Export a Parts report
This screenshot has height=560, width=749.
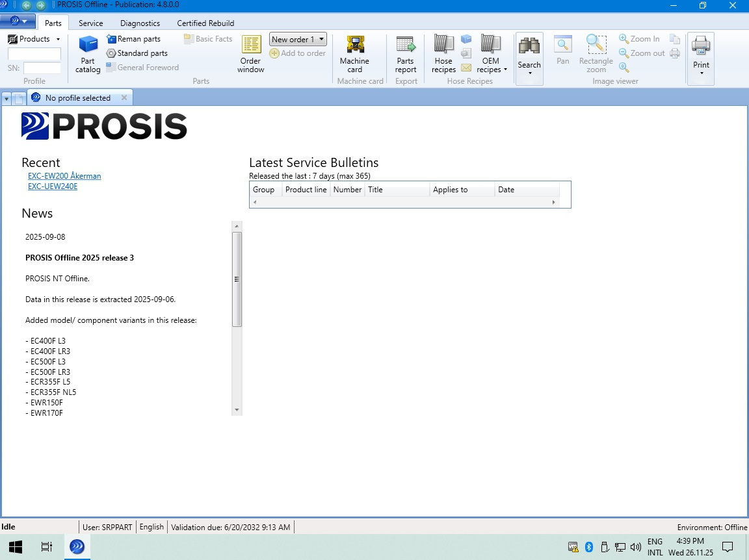point(405,53)
